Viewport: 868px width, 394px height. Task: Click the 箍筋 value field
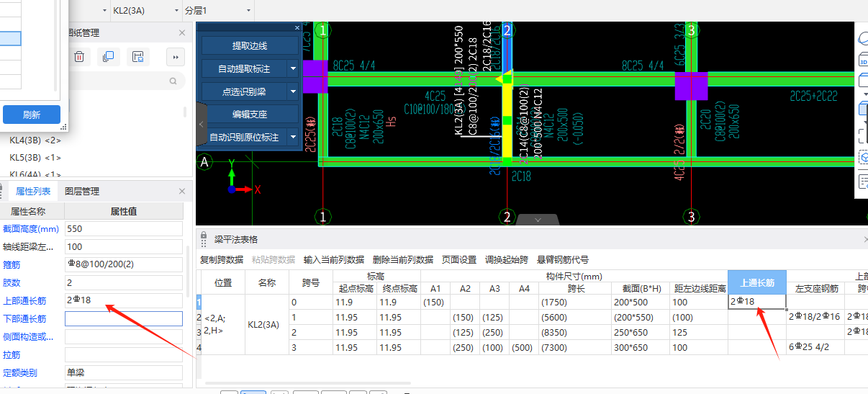tap(124, 264)
